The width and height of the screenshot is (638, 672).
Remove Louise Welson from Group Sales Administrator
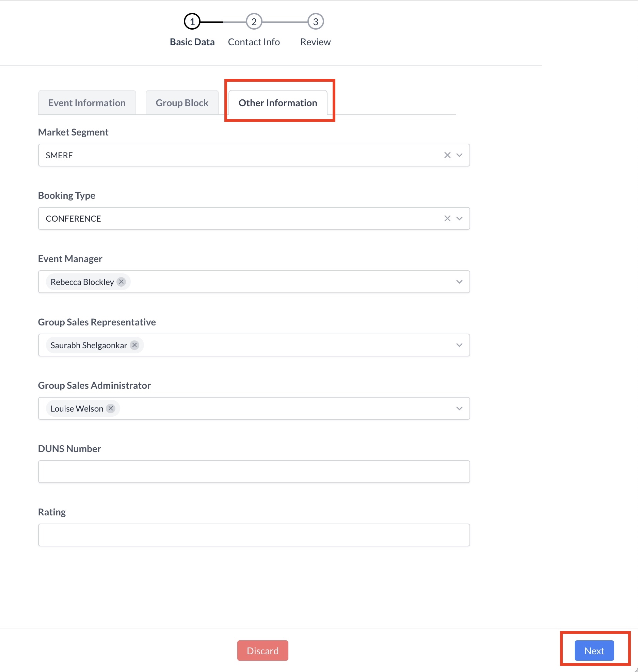pyautogui.click(x=111, y=409)
